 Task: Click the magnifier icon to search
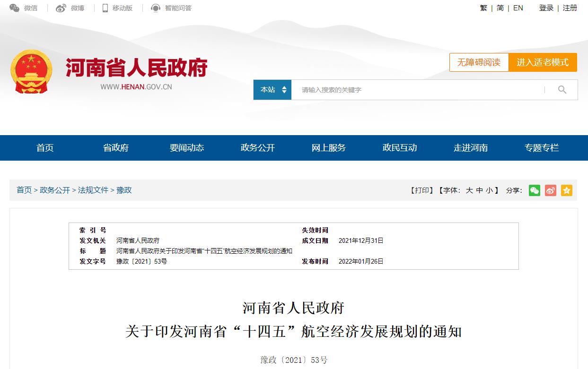pos(562,89)
